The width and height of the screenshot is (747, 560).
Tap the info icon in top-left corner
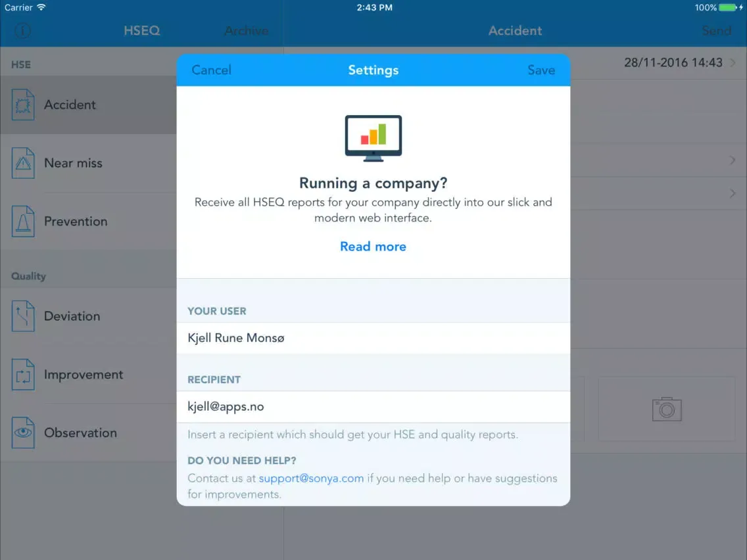tap(22, 30)
